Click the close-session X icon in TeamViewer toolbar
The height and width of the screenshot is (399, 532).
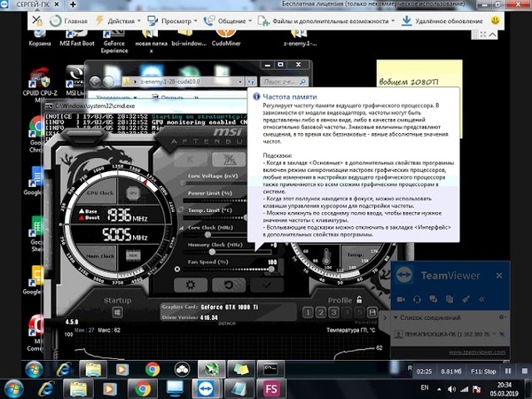(37, 20)
